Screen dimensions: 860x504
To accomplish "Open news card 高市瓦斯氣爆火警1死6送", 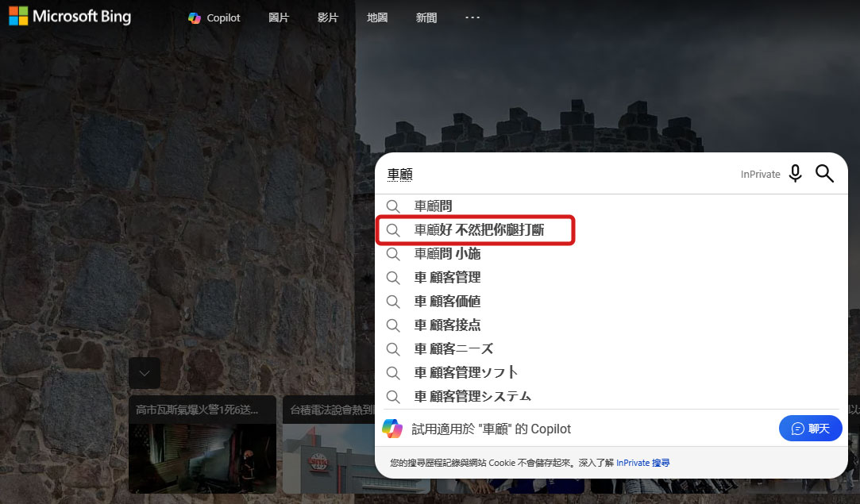I will (202, 444).
